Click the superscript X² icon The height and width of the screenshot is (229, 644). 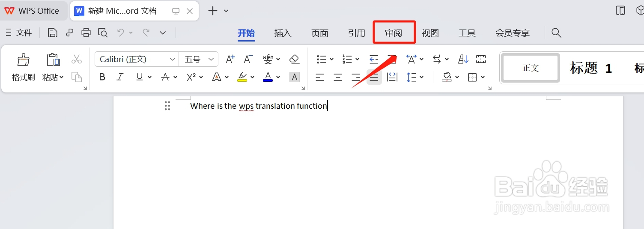click(191, 77)
